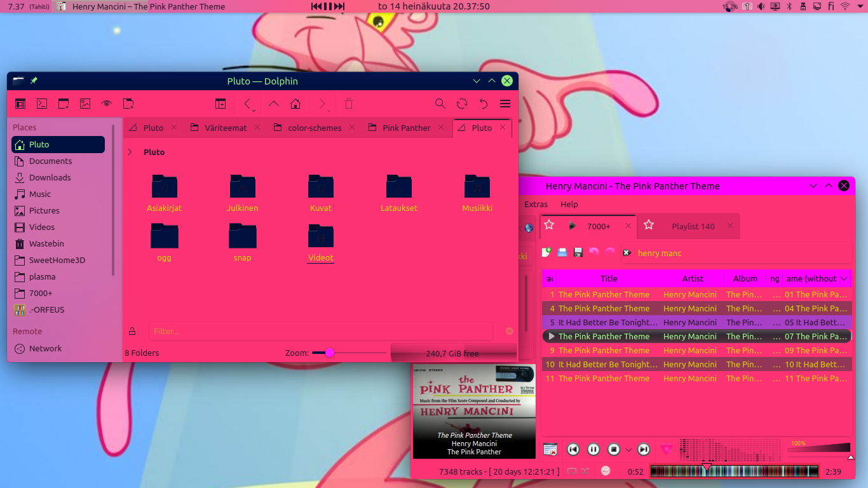The height and width of the screenshot is (488, 868).
Task: Open terminal icon in Dolphin toolbar
Action: pos(42,104)
